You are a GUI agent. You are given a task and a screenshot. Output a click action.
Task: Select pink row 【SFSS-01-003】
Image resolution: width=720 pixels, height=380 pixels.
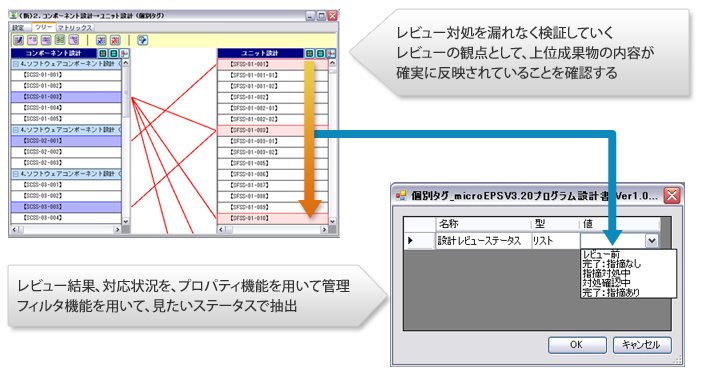point(273,130)
